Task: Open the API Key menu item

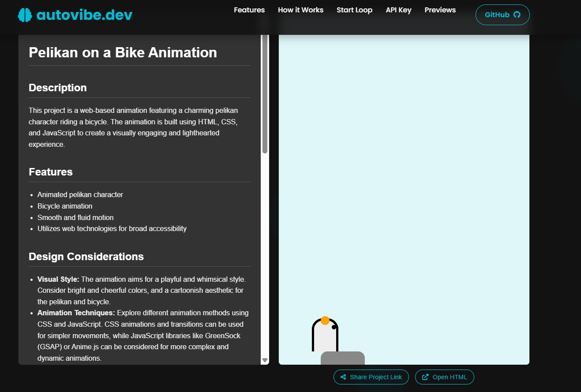Action: click(x=398, y=10)
